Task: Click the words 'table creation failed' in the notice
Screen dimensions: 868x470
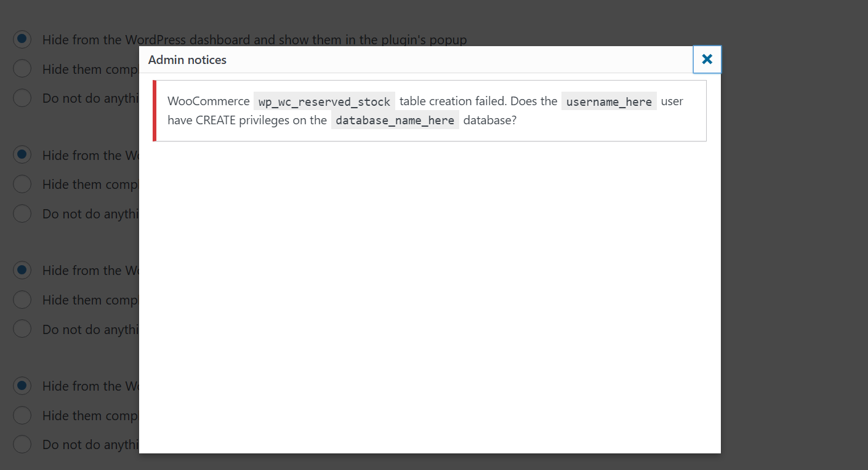Action: [452, 101]
